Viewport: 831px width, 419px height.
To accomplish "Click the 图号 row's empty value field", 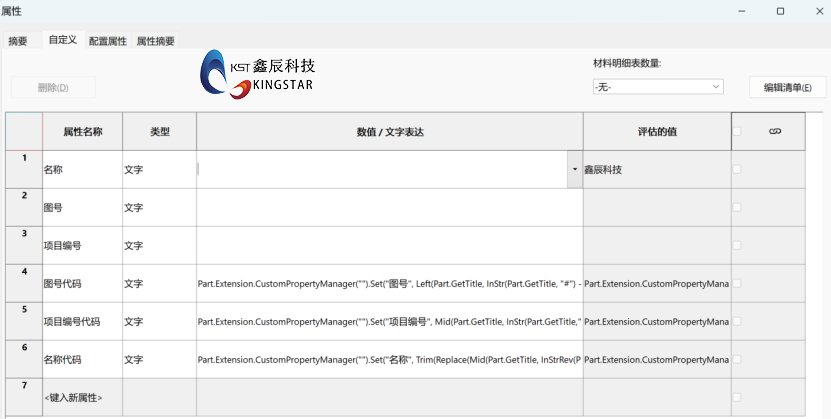I will (x=389, y=208).
